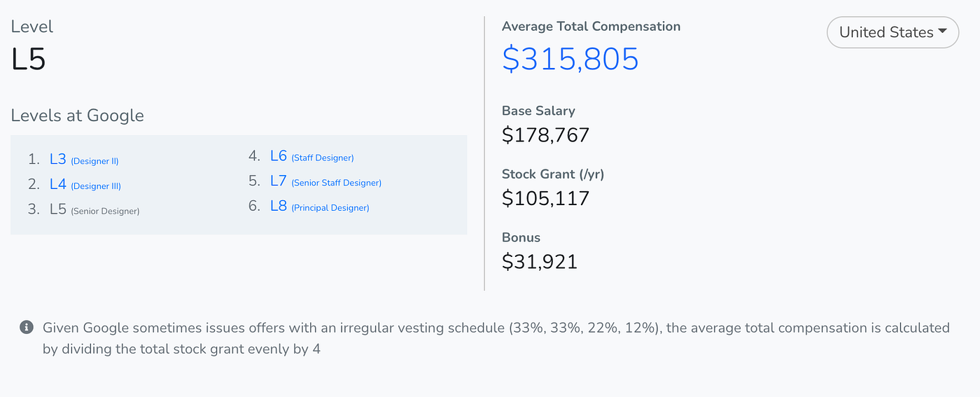Click the Bonus label

click(x=521, y=237)
